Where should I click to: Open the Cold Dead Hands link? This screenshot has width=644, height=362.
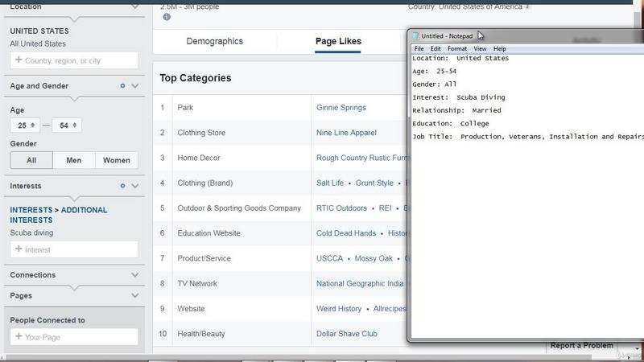346,233
